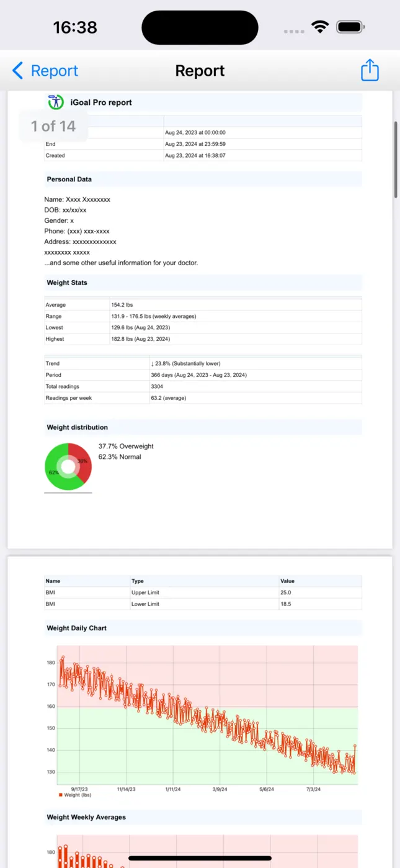Tap the 'Weight (lbs)' chart legend
This screenshot has width=400, height=868.
pos(75,795)
